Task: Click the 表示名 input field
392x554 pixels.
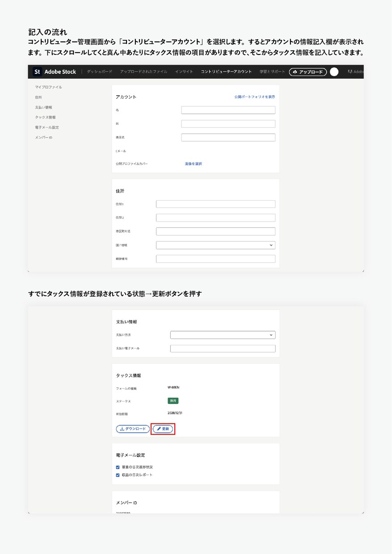Action: tap(228, 138)
